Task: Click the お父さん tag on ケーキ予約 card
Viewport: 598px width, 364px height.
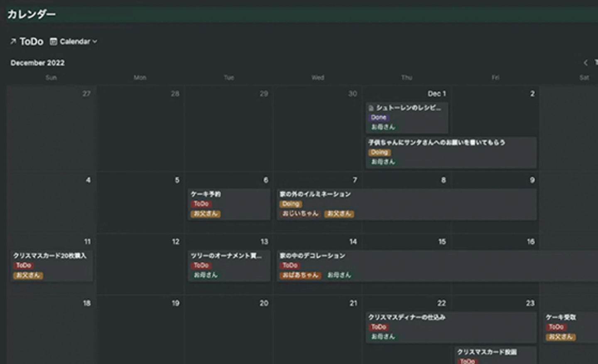Action: [x=206, y=214]
